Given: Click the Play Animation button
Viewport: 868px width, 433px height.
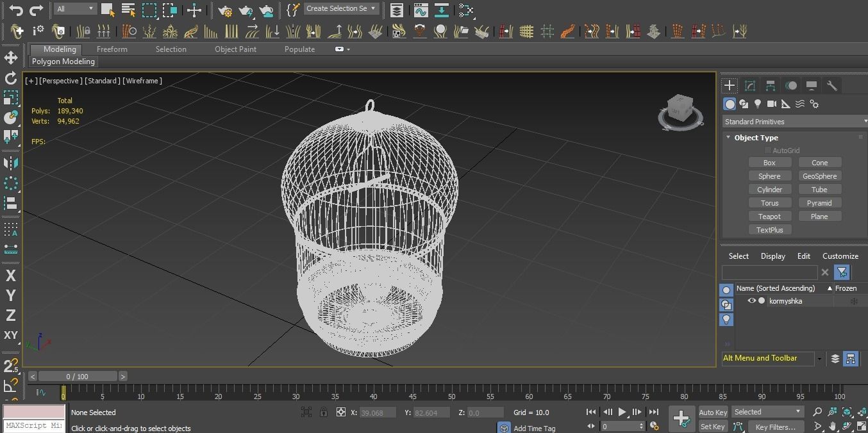Looking at the screenshot, I should 622,413.
